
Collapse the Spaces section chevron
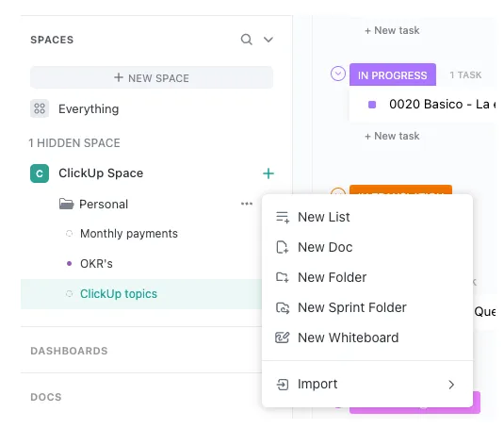coord(268,40)
